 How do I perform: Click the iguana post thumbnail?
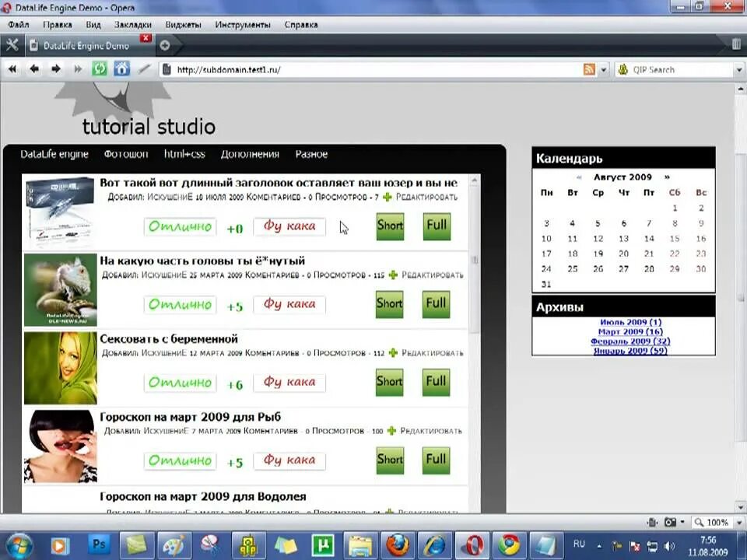[61, 290]
